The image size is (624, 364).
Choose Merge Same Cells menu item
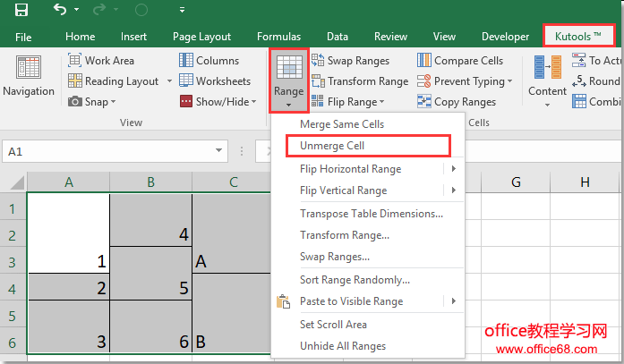pos(341,124)
